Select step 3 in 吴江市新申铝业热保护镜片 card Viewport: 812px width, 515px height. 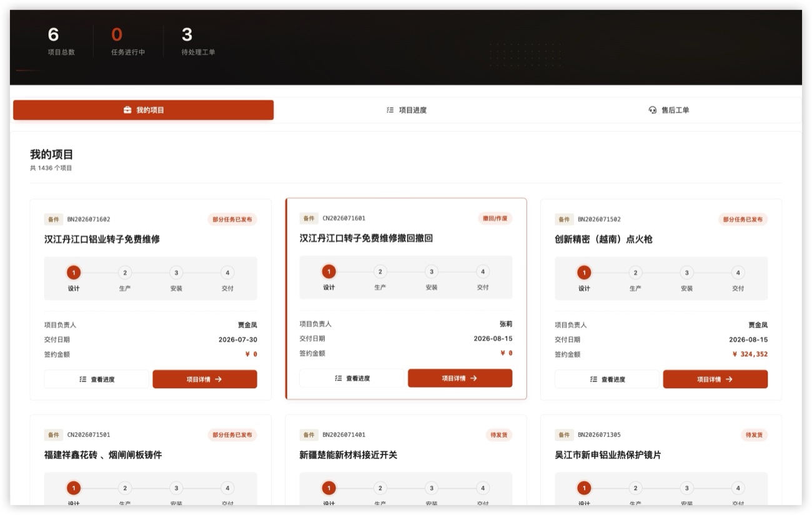coord(686,488)
